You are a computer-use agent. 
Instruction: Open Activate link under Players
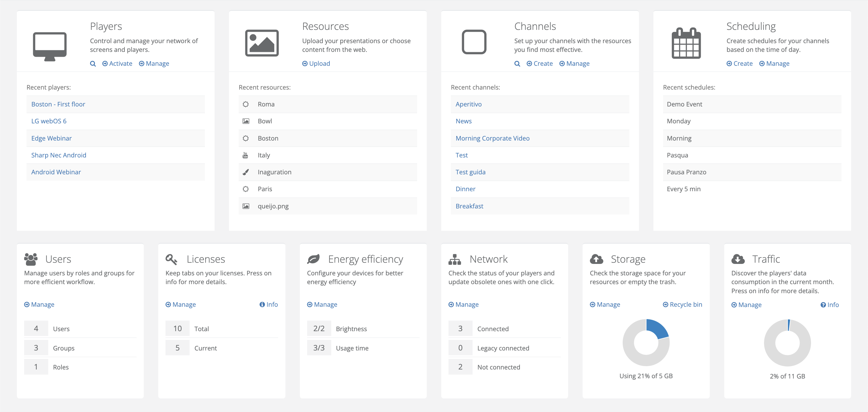tap(117, 64)
